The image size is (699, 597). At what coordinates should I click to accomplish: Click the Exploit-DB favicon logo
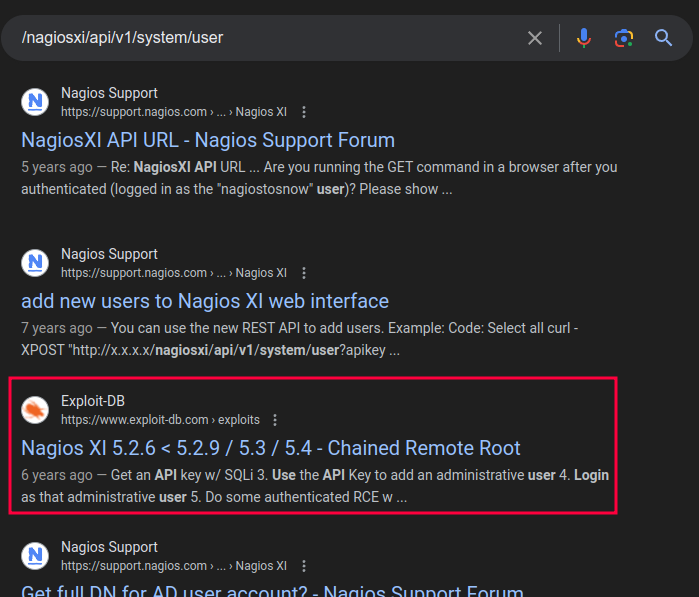click(x=36, y=410)
